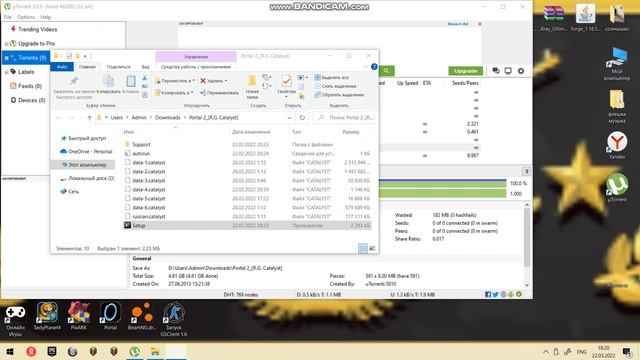Image resolution: width=640 pixels, height=360 pixels.
Task: Click Downloads in the address breadcrumb
Action: [167, 118]
